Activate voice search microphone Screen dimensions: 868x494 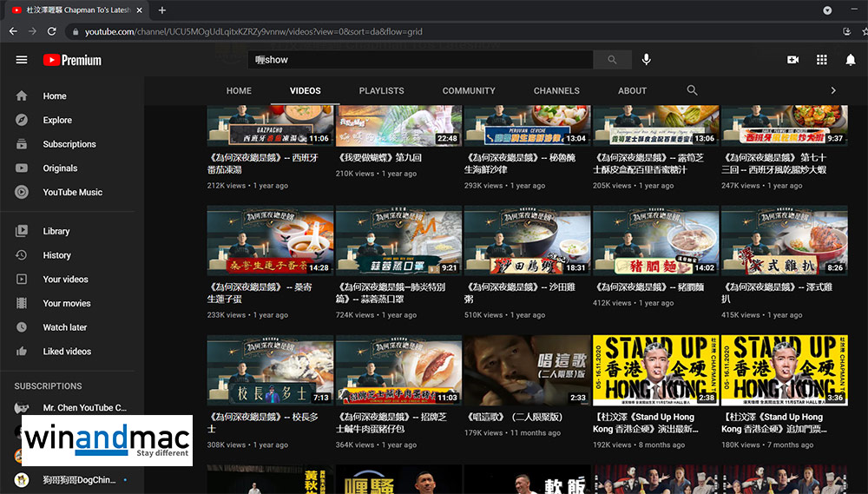(x=646, y=60)
